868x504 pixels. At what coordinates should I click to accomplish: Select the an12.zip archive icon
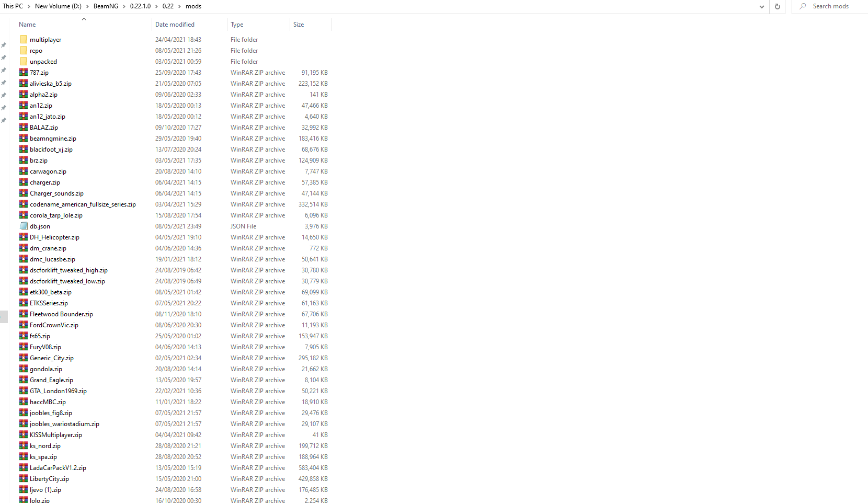click(24, 105)
